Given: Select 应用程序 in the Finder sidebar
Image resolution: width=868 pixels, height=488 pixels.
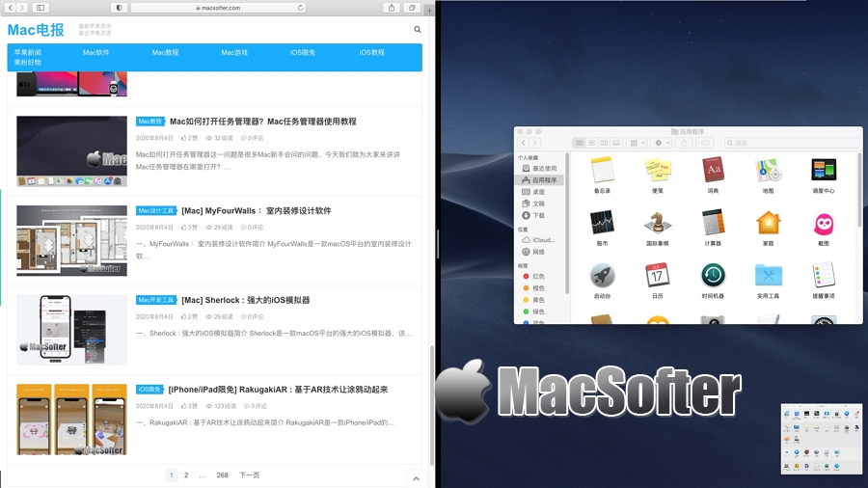Looking at the screenshot, I should [540, 179].
